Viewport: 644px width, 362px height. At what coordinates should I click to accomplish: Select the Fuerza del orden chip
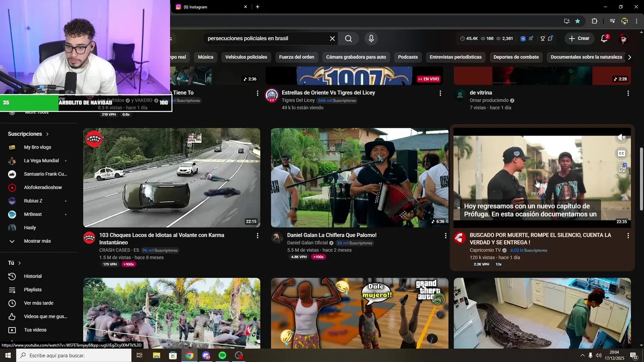click(x=296, y=57)
